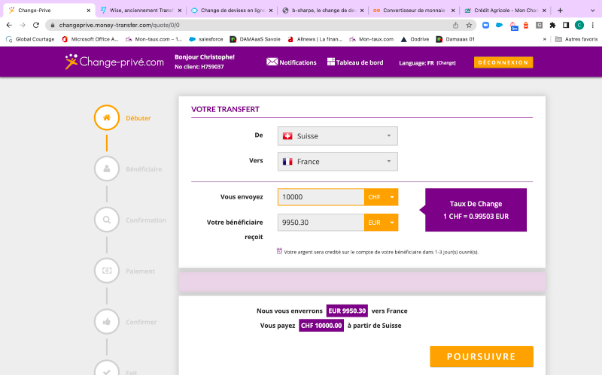Click the Confirmation magnifier step icon
Screen dimensions: 602x375
pos(107,220)
